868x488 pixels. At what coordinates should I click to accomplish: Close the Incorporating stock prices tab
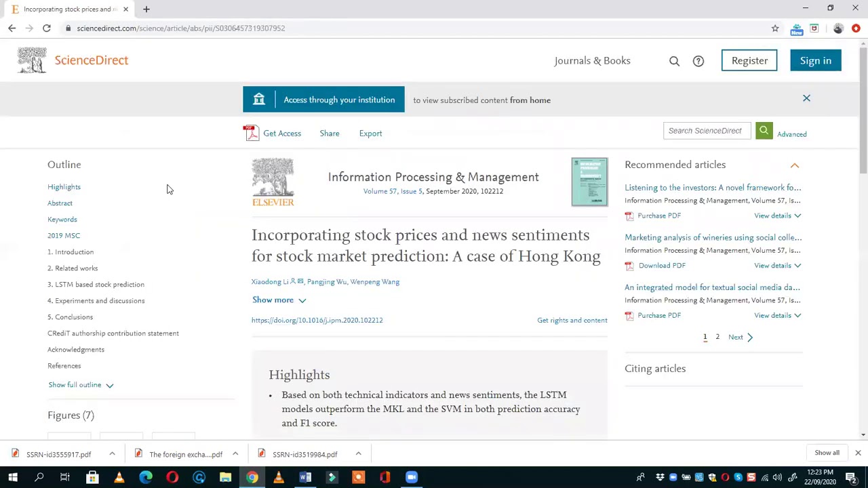coord(125,9)
